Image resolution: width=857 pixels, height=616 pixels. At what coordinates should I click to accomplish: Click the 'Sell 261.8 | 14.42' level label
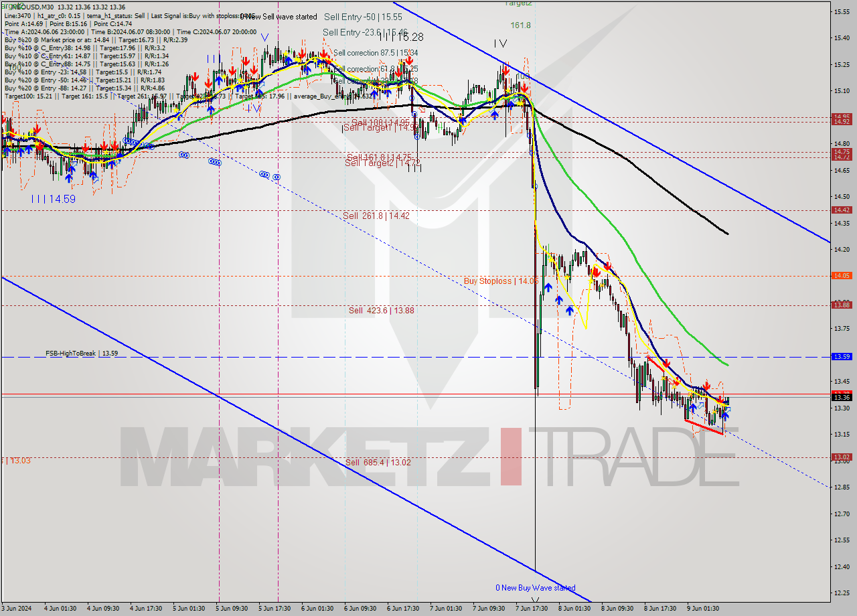(376, 216)
